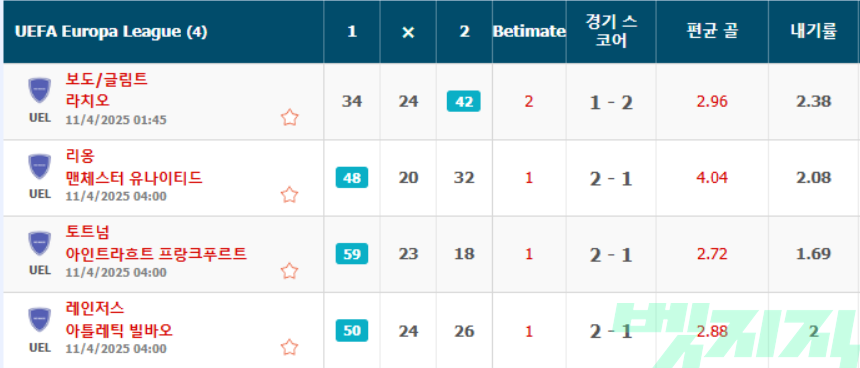This screenshot has height=368, width=860.
Task: Click the UEFA Europa League (4) header
Action: pos(111,32)
